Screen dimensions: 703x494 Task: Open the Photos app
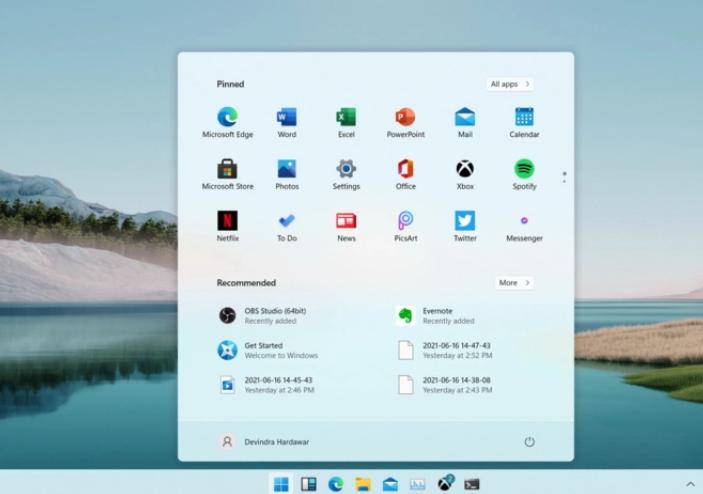[286, 174]
